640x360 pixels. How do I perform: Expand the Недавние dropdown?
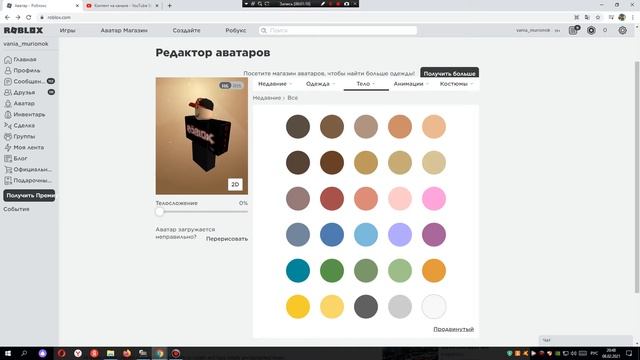pyautogui.click(x=275, y=84)
